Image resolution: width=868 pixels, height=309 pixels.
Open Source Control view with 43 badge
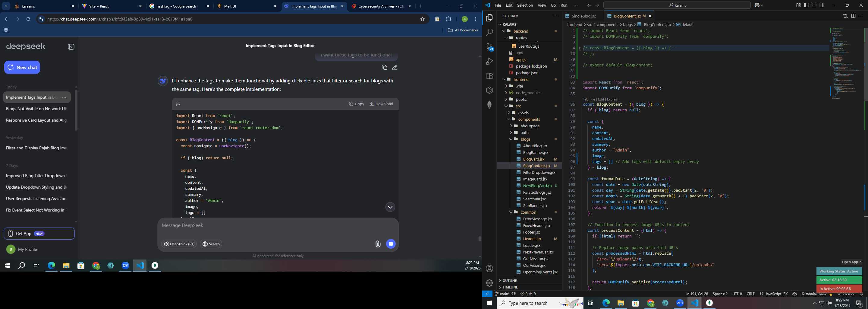tap(489, 47)
